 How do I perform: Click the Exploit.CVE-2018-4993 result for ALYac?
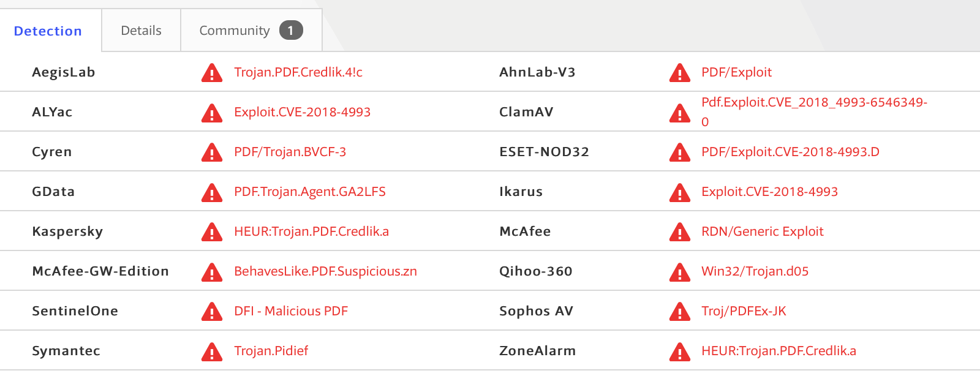[x=302, y=112]
